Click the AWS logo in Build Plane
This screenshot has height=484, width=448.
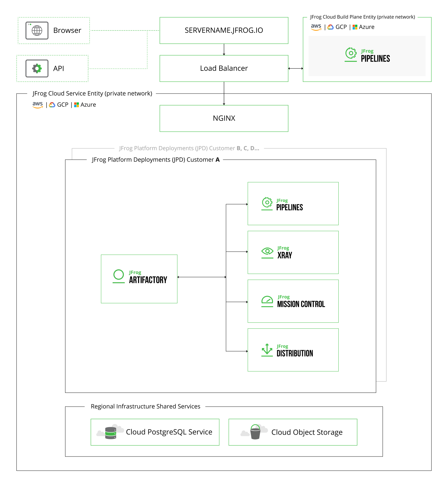pos(316,27)
